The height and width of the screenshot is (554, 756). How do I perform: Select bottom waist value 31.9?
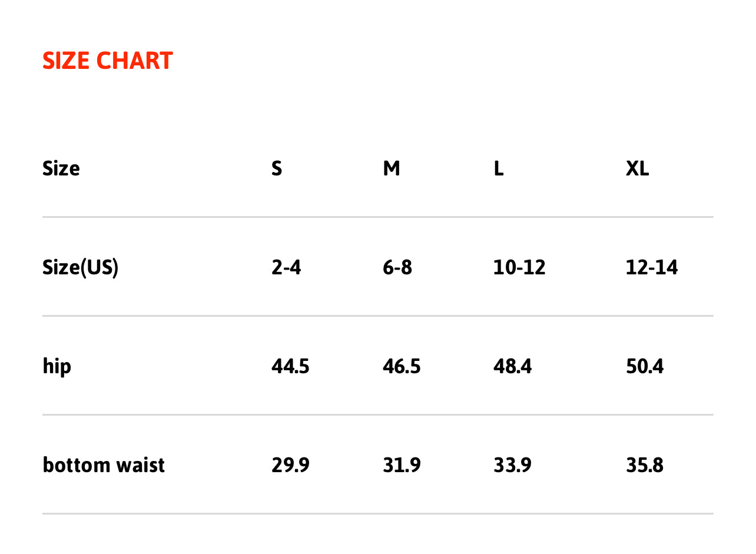tap(402, 465)
